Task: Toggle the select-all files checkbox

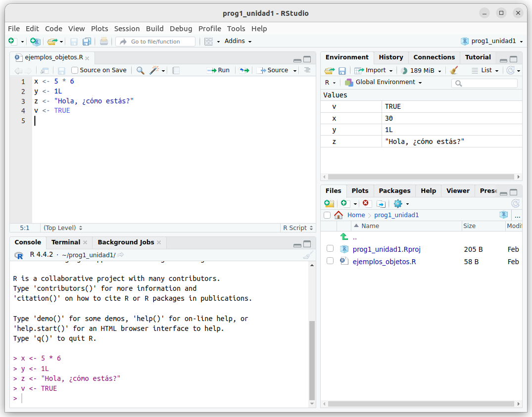Action: 327,215
